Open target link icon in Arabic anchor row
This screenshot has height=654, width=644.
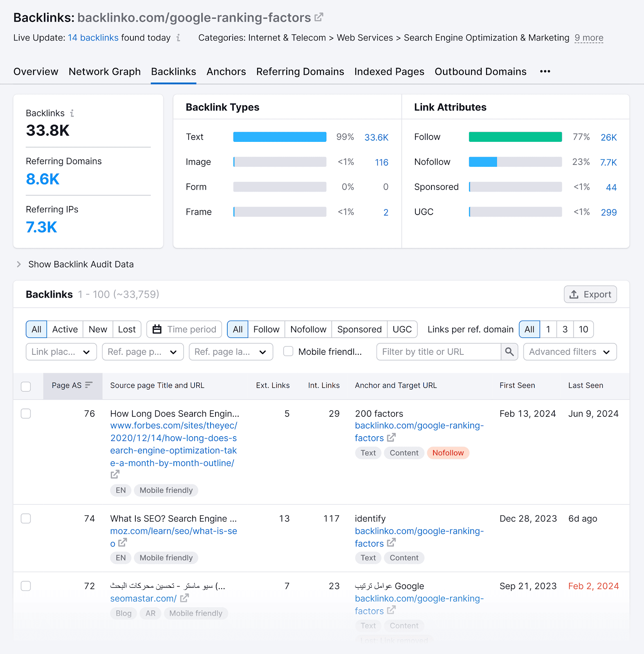pos(391,610)
